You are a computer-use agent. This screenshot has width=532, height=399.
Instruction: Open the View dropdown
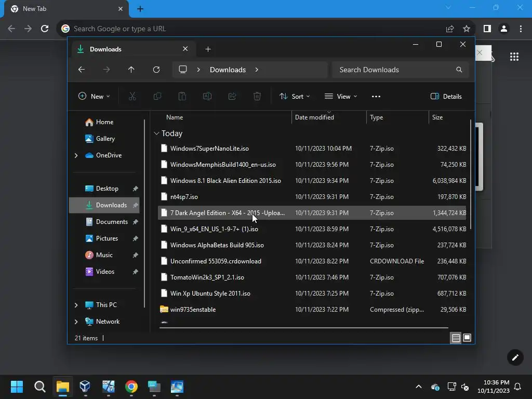[x=341, y=96]
